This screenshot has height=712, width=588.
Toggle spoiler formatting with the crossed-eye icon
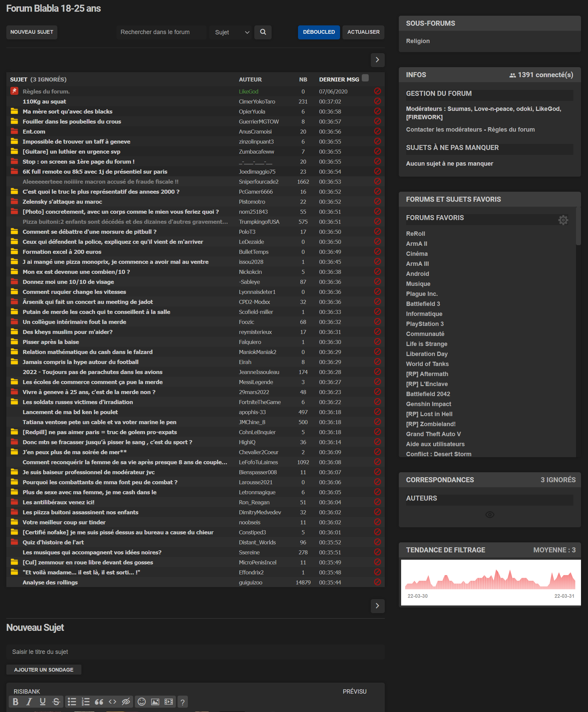click(x=126, y=702)
